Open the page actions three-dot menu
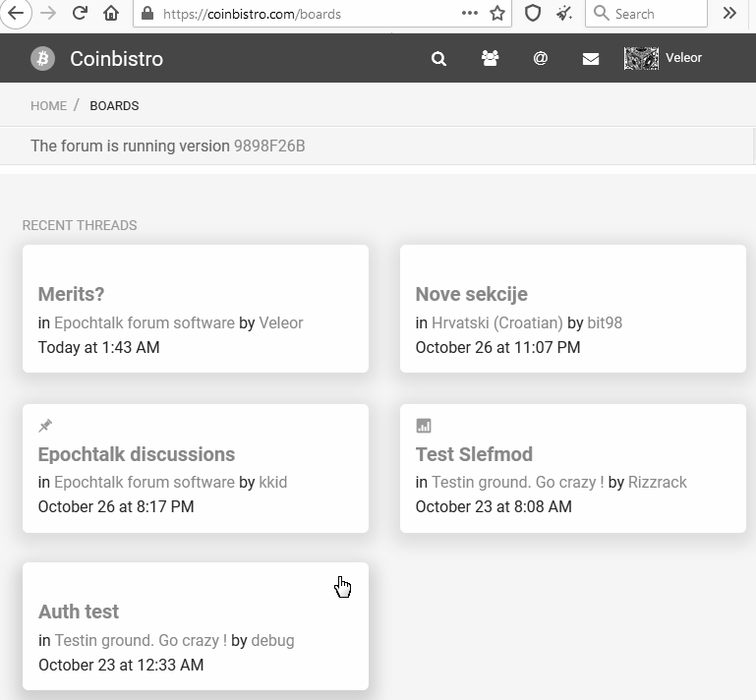The height and width of the screenshot is (700, 756). coord(469,13)
